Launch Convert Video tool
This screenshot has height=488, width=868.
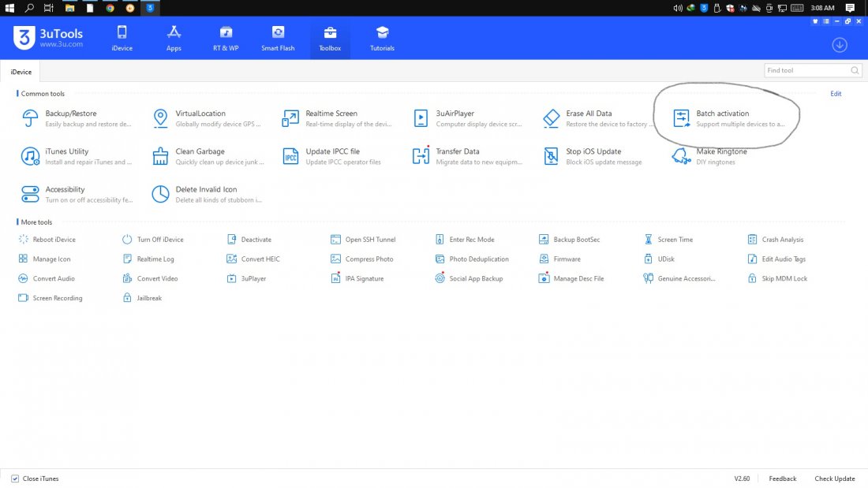[150, 278]
